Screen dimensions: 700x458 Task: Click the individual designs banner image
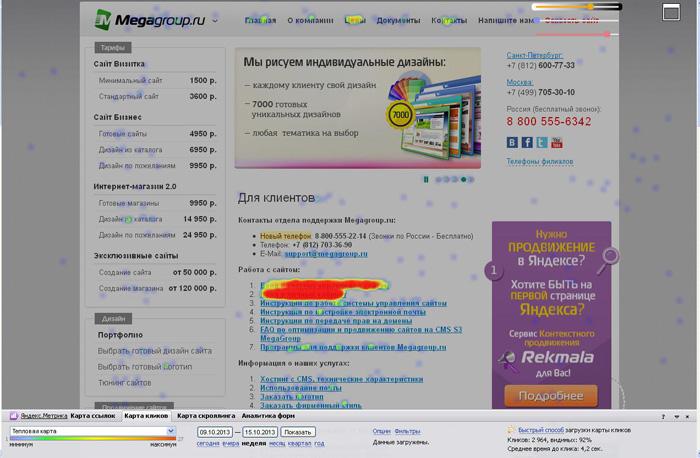358,108
